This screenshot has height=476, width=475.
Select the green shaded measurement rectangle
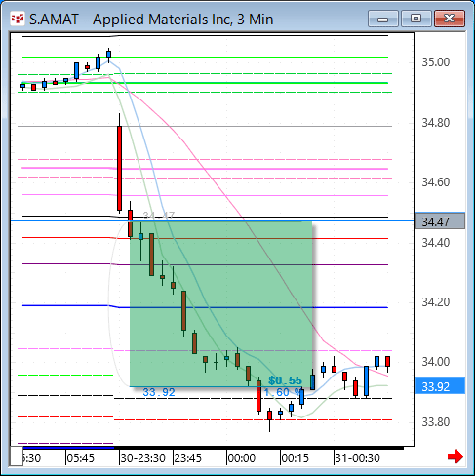221,304
